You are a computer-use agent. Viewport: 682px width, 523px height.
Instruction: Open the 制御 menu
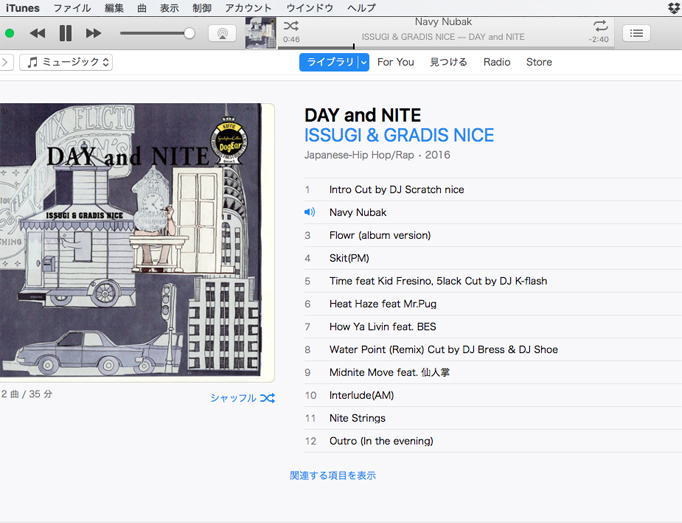click(202, 8)
